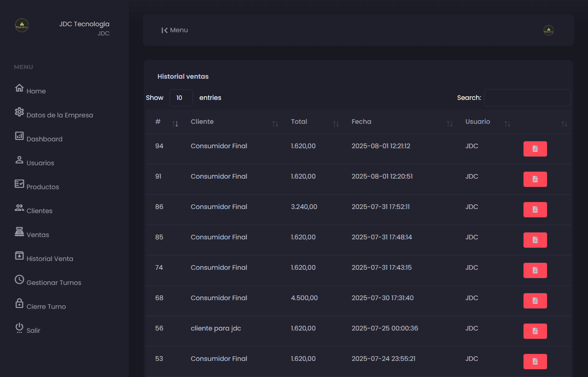
Task: Go to Historial Venta menu item
Action: tap(50, 259)
